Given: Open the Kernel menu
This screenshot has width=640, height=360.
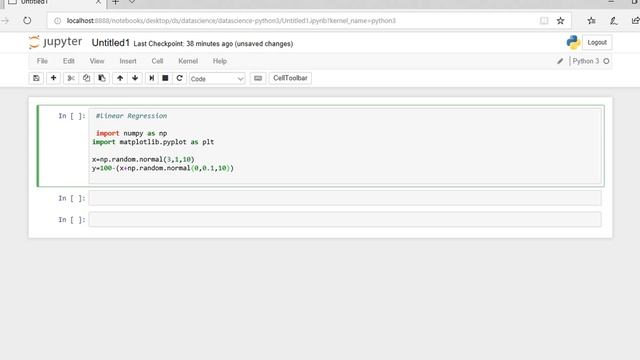Looking at the screenshot, I should pyautogui.click(x=188, y=61).
